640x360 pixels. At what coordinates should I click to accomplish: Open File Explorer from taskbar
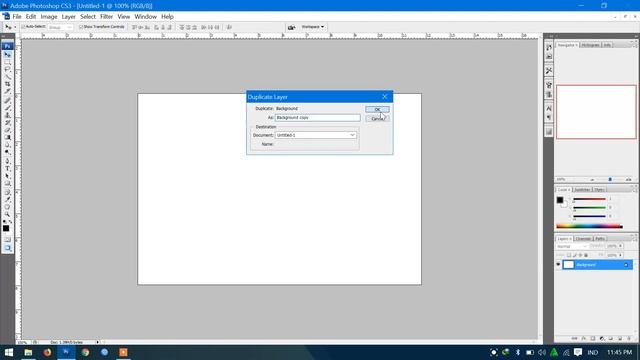coord(28,352)
